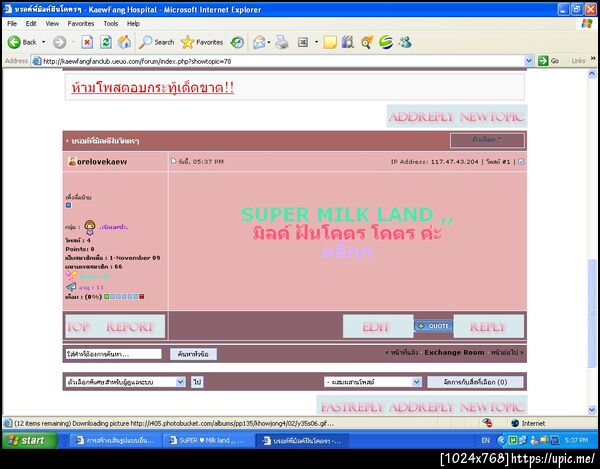
Task: Open the Mail envelope icon
Action: coord(259,42)
